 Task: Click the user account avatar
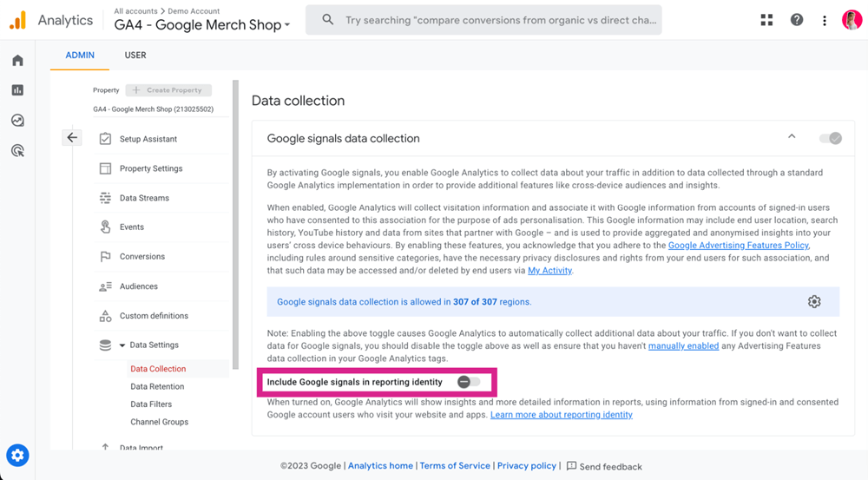[x=852, y=20]
